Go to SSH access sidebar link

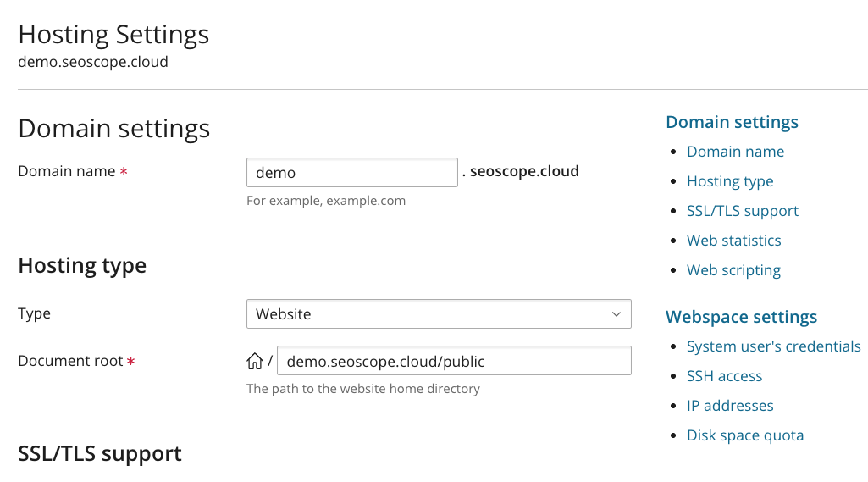pyautogui.click(x=724, y=376)
